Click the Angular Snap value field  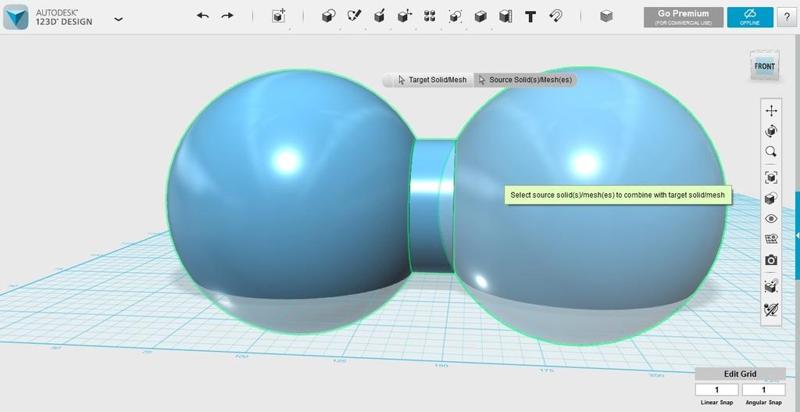pos(763,390)
